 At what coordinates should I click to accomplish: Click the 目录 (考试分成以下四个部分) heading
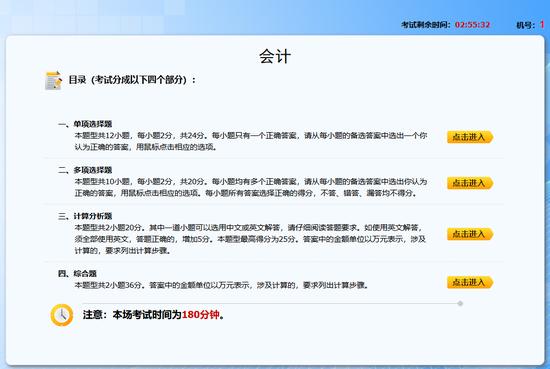(x=132, y=80)
